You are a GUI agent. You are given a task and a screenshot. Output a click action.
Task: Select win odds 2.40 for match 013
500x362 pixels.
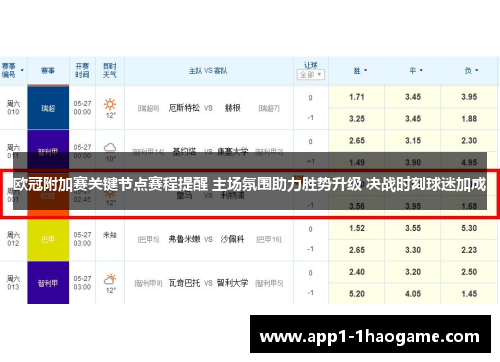coord(357,272)
